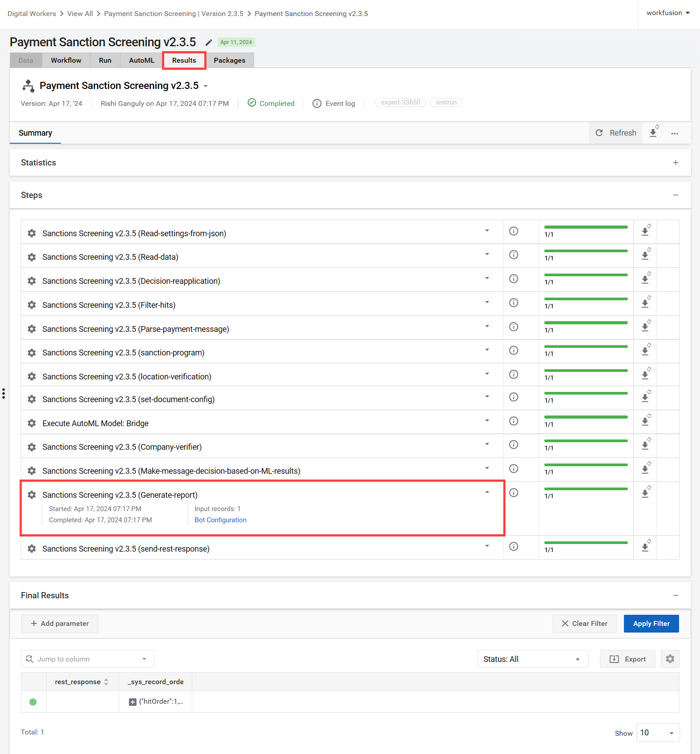
Task: Open info for sanction-program step
Action: pyautogui.click(x=514, y=350)
